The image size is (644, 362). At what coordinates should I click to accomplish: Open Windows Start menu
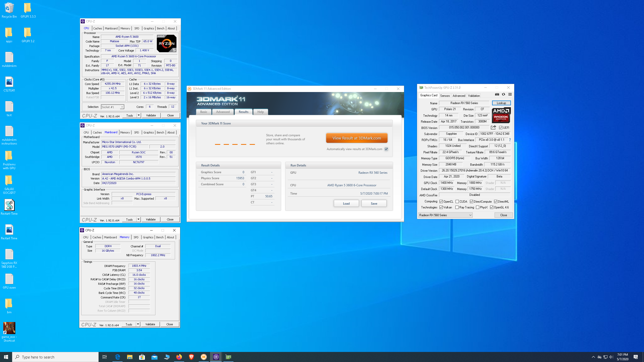click(6, 357)
